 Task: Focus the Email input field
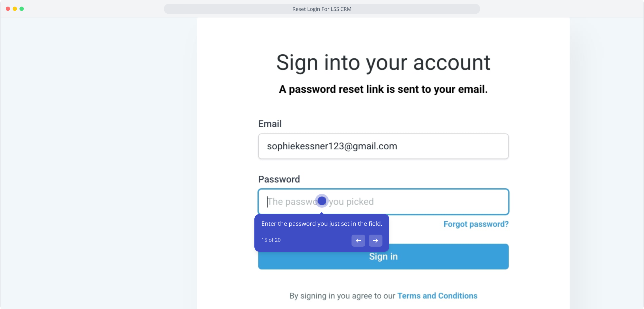(383, 146)
